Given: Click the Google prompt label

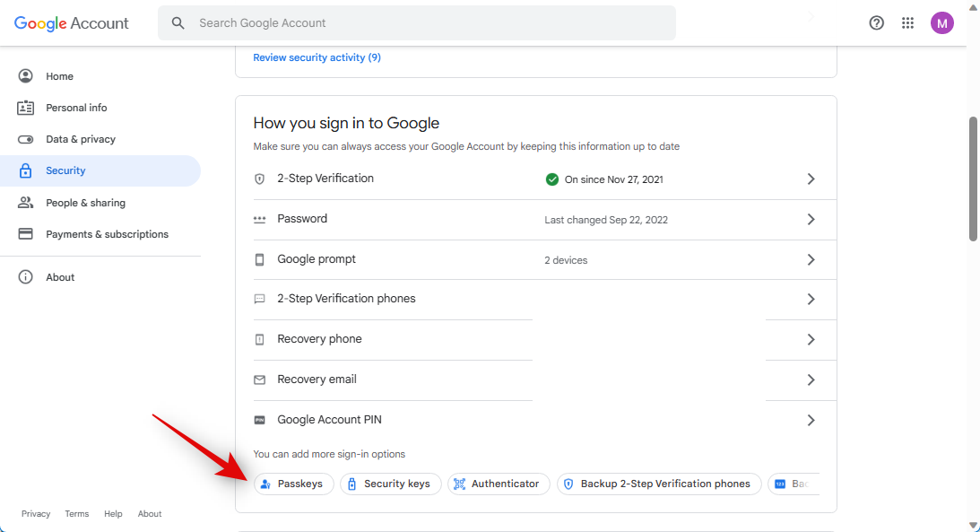Looking at the screenshot, I should click(317, 258).
